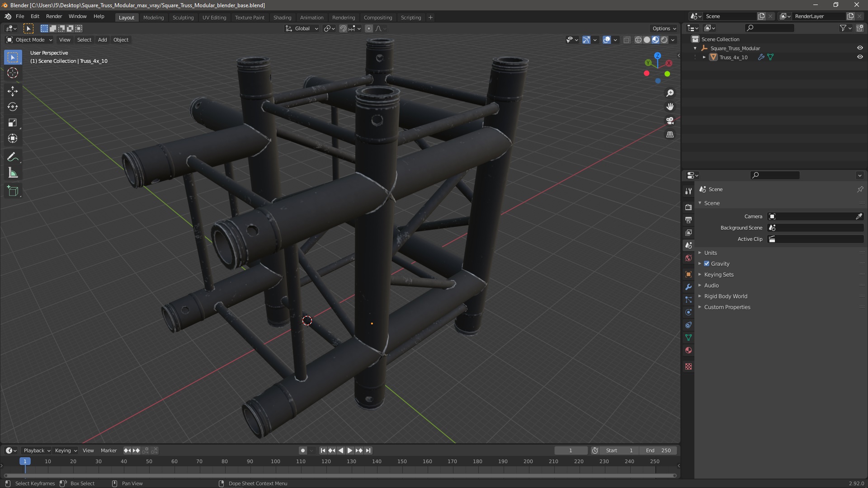This screenshot has height=488, width=868.
Task: Expand the Custom Properties panel
Action: coord(727,307)
